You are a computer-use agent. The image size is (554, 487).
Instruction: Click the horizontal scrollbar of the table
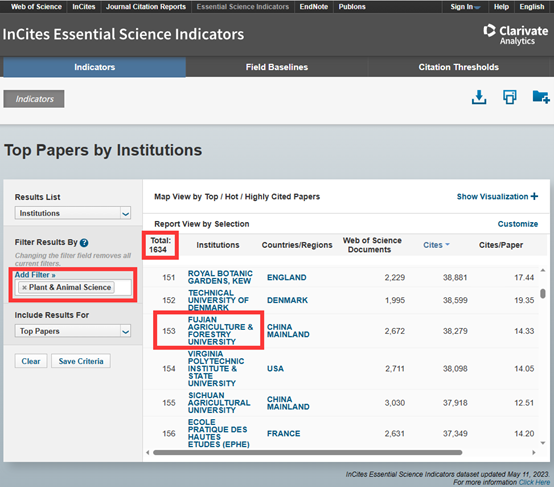(x=307, y=452)
